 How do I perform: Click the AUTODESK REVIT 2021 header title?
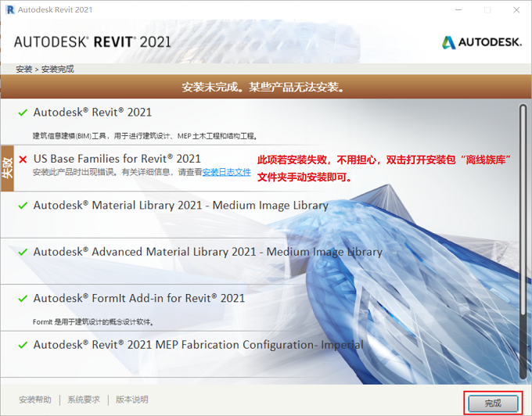[92, 42]
